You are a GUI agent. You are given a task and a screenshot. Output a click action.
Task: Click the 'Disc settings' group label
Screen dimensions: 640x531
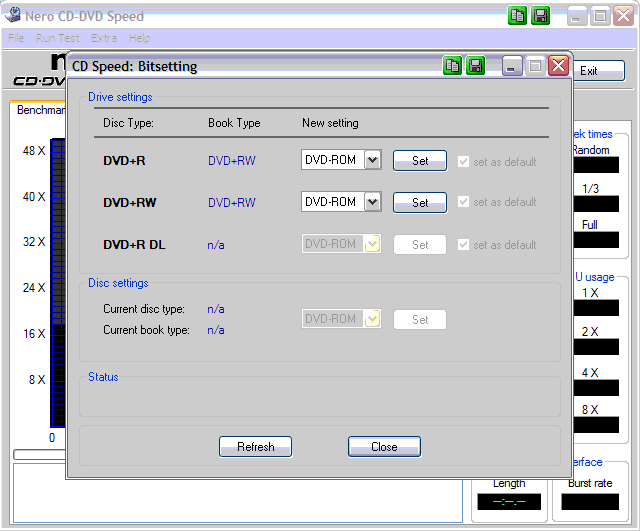(x=118, y=283)
